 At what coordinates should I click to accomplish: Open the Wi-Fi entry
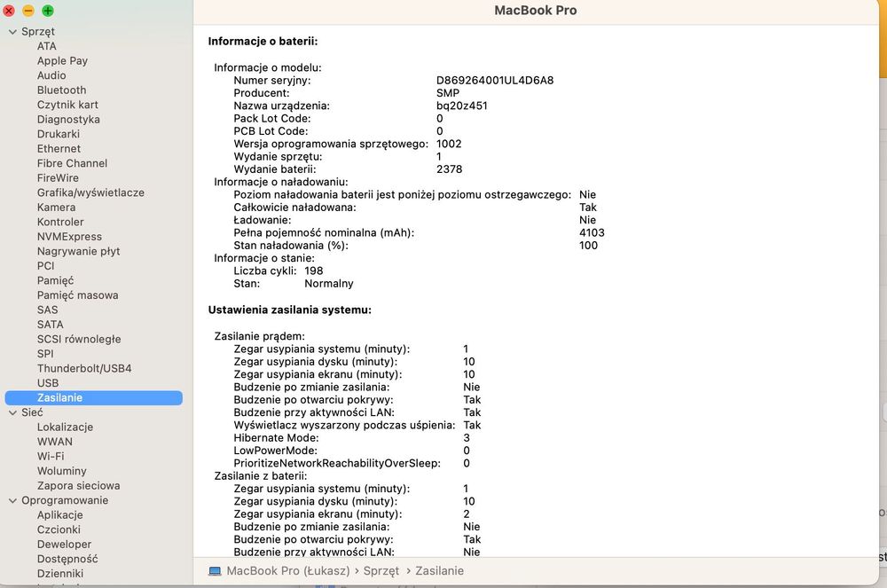(x=51, y=457)
